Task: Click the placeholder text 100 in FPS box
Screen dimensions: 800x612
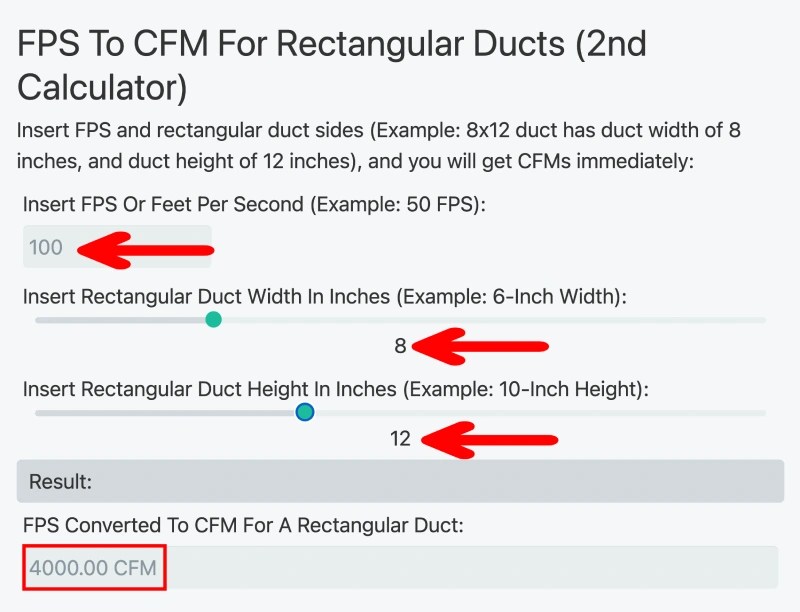Action: pyautogui.click(x=43, y=247)
